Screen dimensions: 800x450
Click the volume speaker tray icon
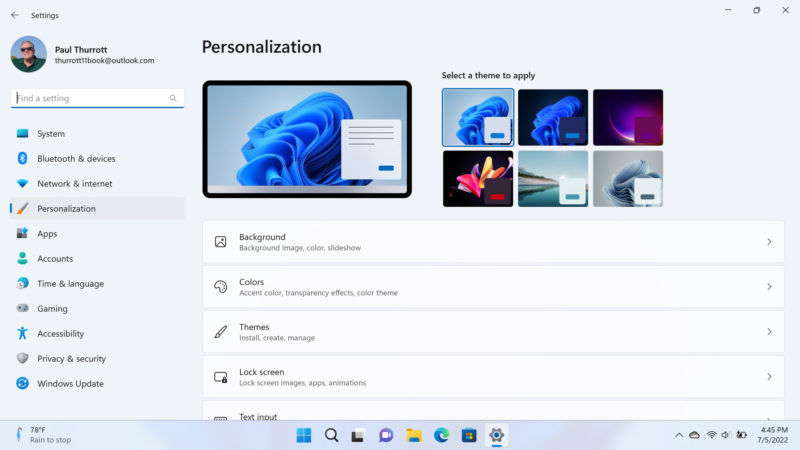(x=726, y=435)
